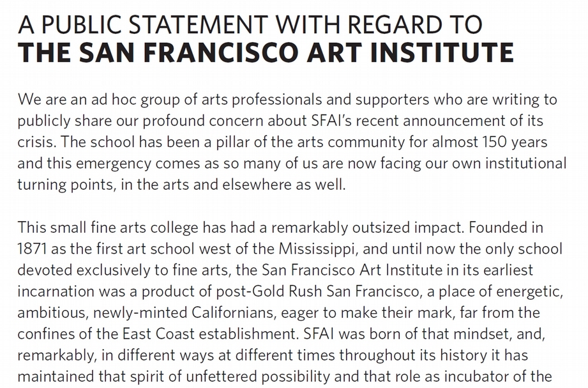Click the phrase 'ad hoc' in the first sentence
588x388 pixels.
[114, 100]
